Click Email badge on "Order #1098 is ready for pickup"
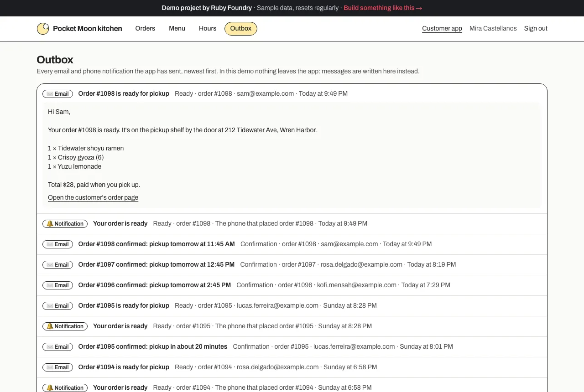Viewport: 584px width, 392px height. click(58, 94)
